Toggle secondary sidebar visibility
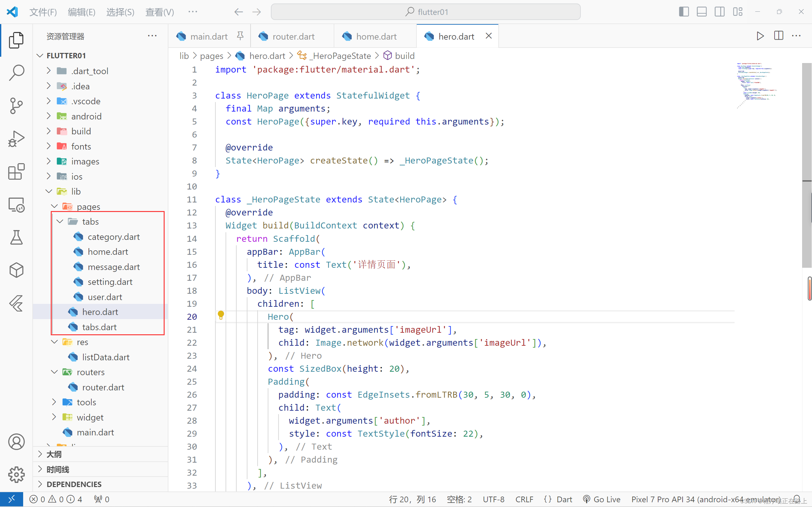812x507 pixels. 719,12
